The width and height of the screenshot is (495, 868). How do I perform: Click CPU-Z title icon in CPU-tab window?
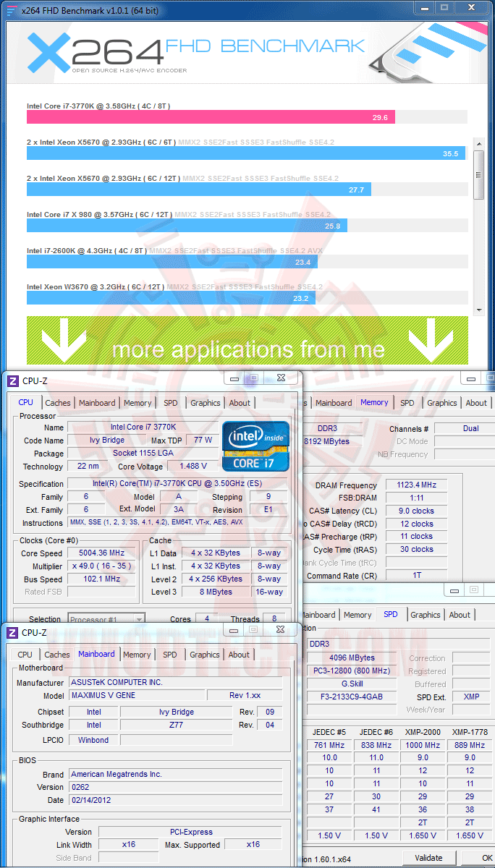click(12, 380)
